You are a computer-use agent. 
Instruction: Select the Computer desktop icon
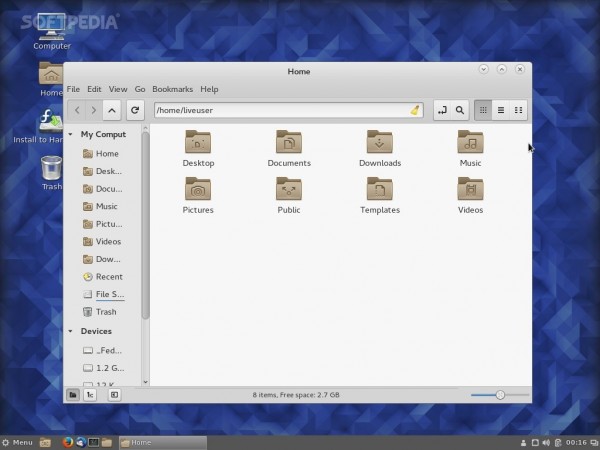click(52, 32)
